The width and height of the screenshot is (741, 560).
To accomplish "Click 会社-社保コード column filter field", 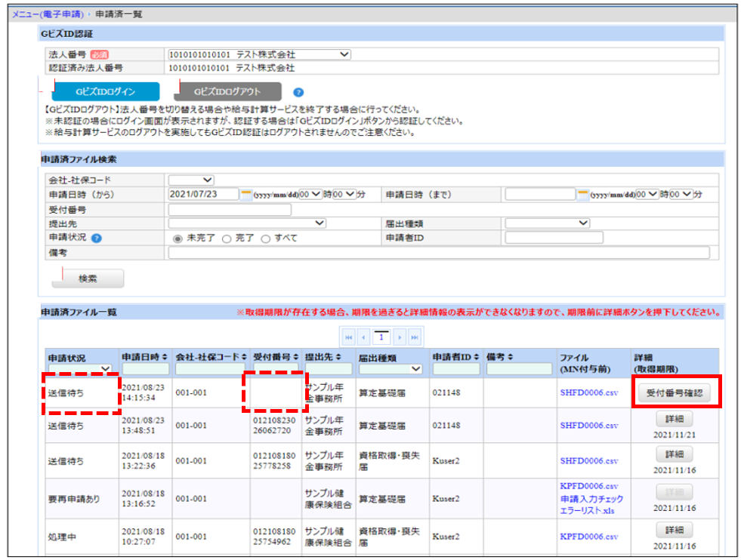I will pyautogui.click(x=210, y=369).
